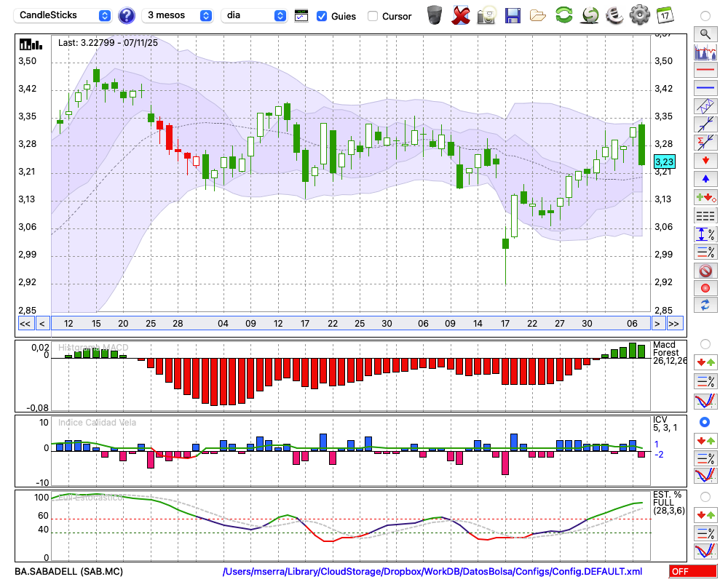Click the green circular refresh arrows icon

563,15
